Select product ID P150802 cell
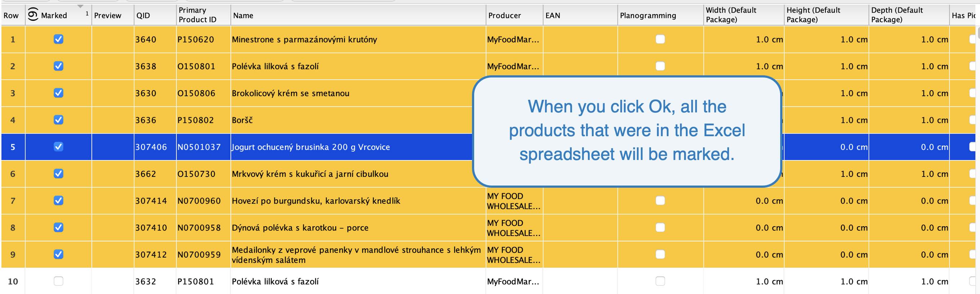The height and width of the screenshot is (294, 980). coord(203,120)
